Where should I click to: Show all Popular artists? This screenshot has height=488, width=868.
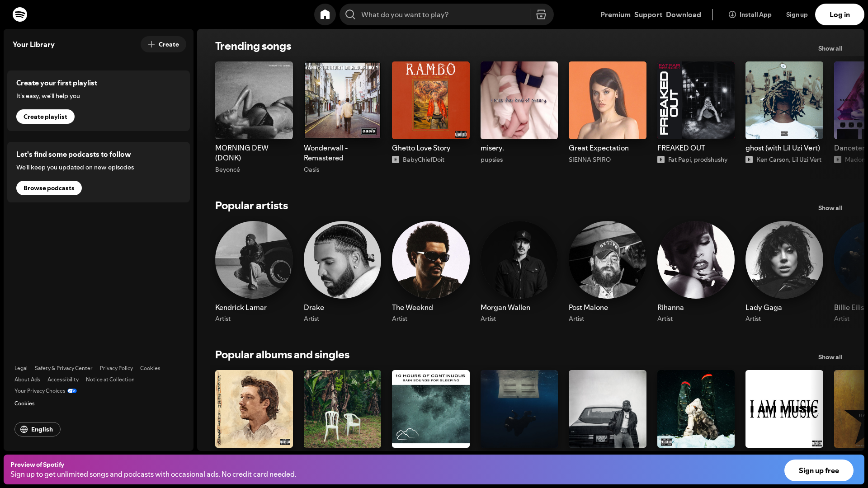point(830,208)
